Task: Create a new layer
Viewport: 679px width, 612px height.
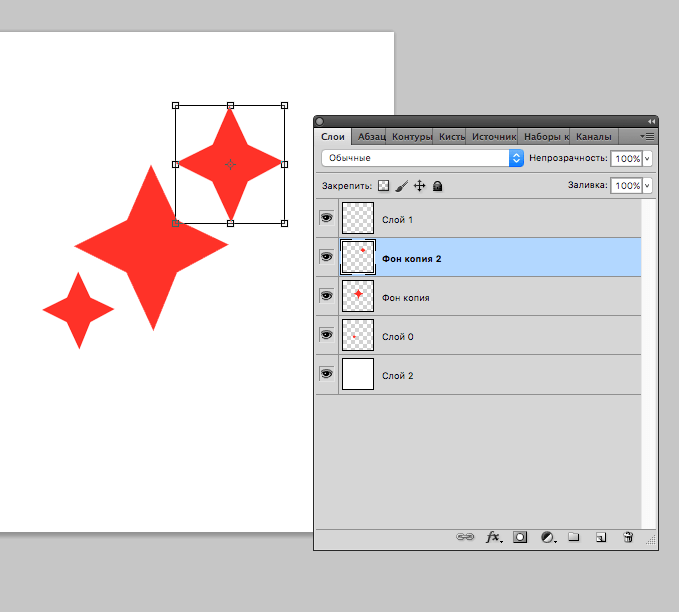Action: (x=601, y=537)
